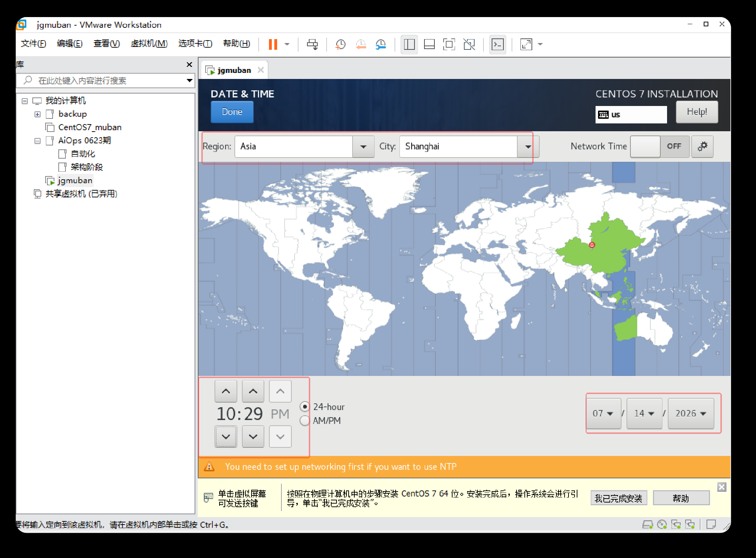The height and width of the screenshot is (558, 756).
Task: Decrease the hours value
Action: pyautogui.click(x=226, y=436)
